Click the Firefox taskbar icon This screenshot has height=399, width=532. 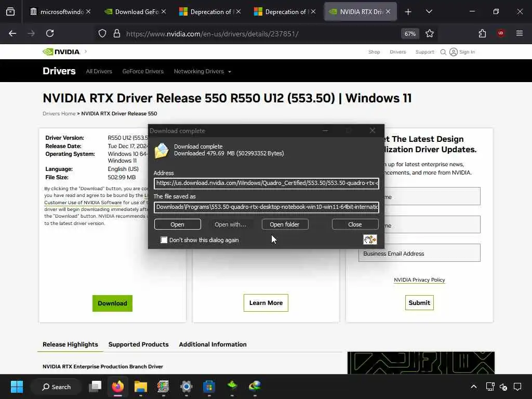(118, 387)
